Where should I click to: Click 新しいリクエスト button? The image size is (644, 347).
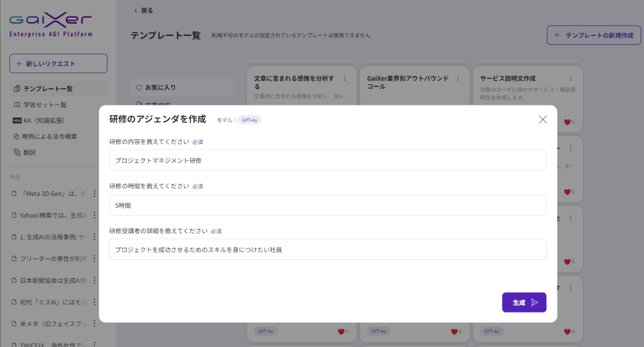click(x=58, y=64)
